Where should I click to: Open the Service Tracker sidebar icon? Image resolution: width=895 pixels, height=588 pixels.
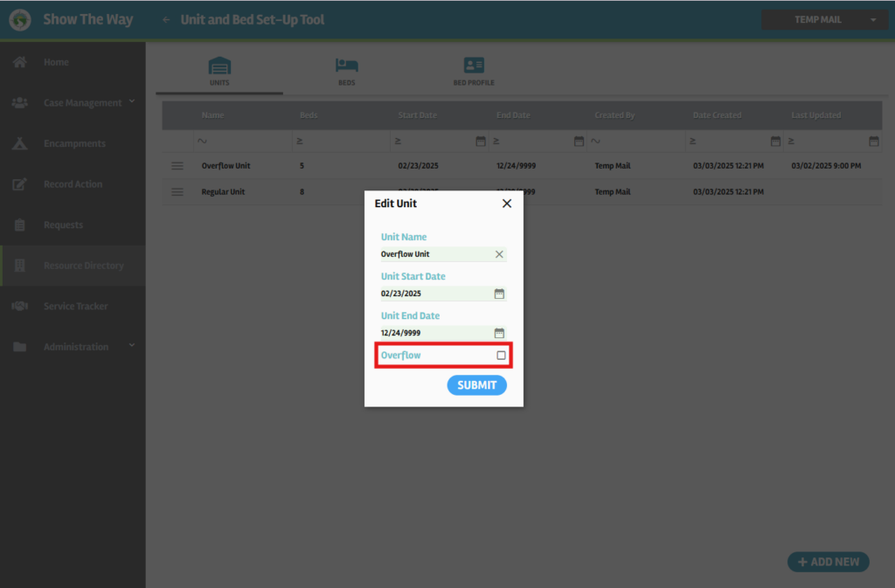[19, 306]
